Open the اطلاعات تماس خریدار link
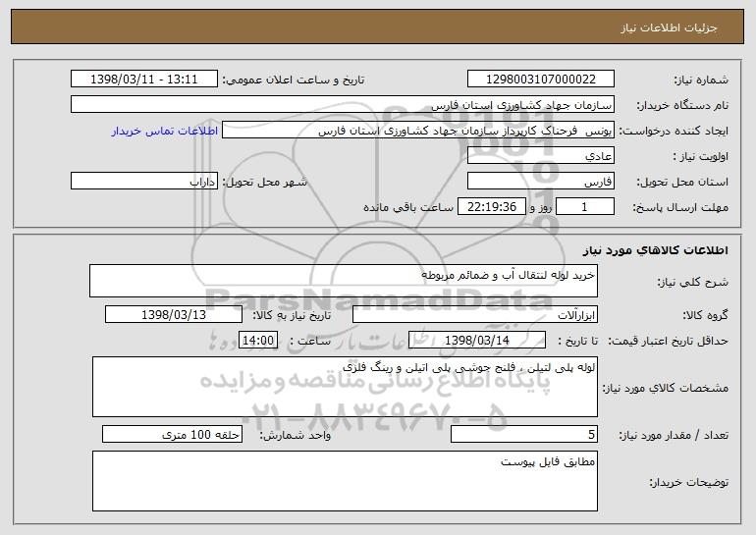The height and width of the screenshot is (535, 756). point(165,132)
